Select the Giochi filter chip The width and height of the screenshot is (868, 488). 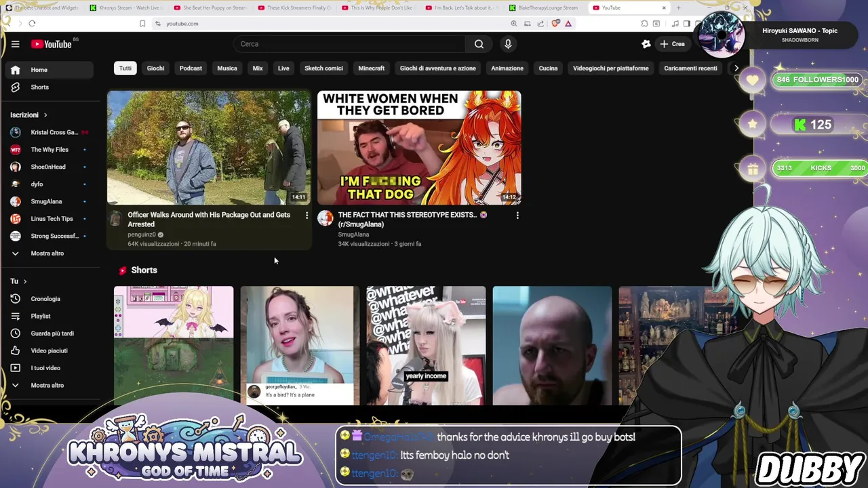point(155,68)
